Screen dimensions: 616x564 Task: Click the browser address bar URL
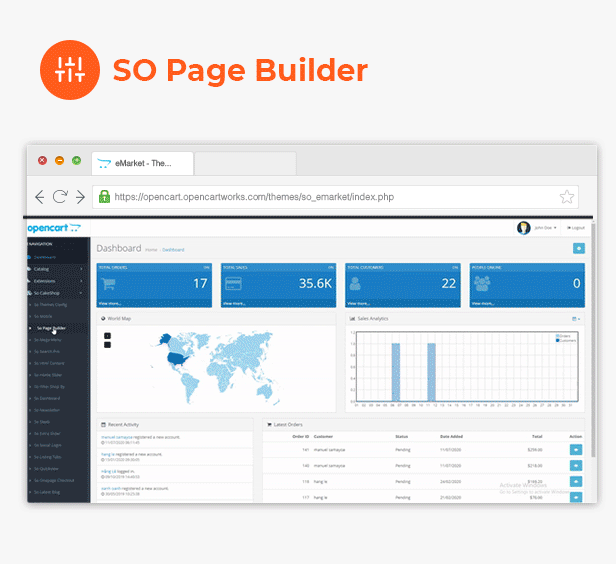click(254, 197)
